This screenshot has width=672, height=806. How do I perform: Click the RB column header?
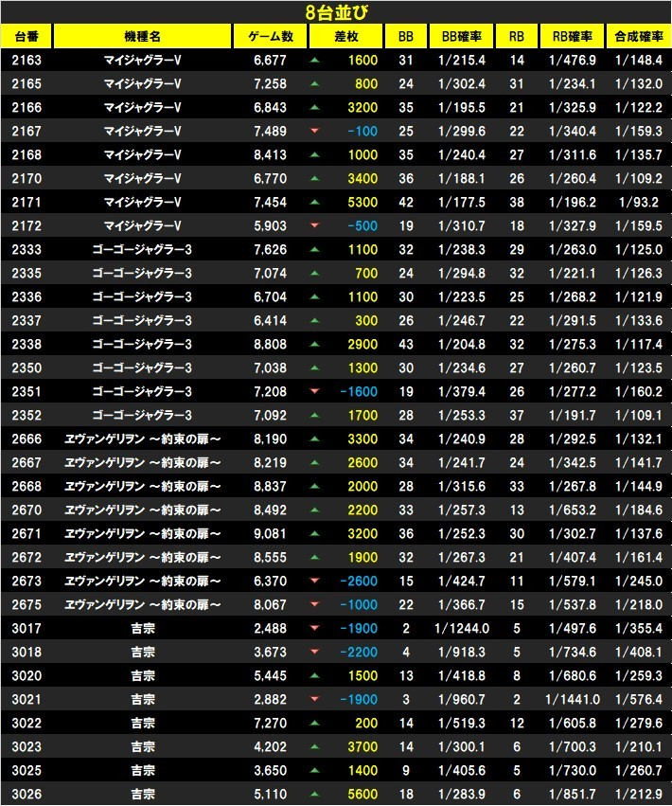pos(517,37)
